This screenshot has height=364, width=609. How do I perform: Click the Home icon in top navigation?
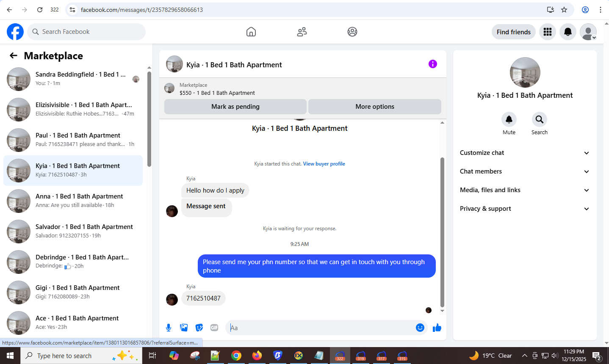point(251,32)
